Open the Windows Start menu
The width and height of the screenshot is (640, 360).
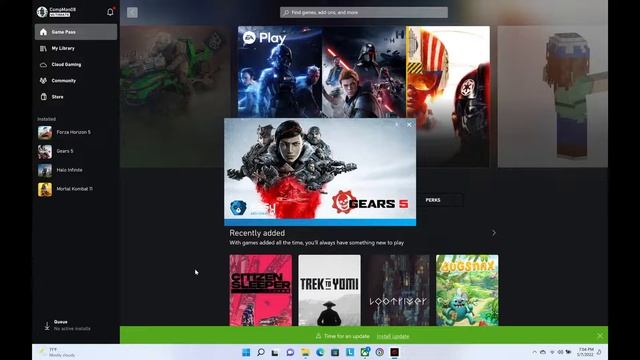click(246, 352)
